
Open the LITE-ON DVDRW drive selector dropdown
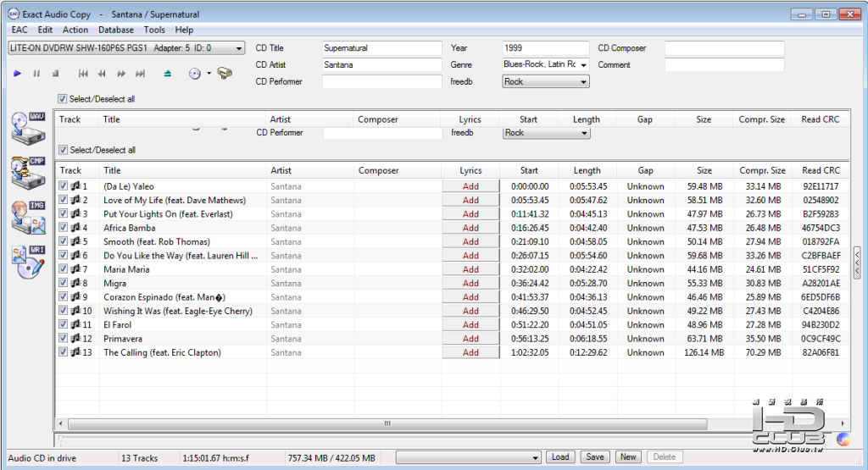coord(126,48)
